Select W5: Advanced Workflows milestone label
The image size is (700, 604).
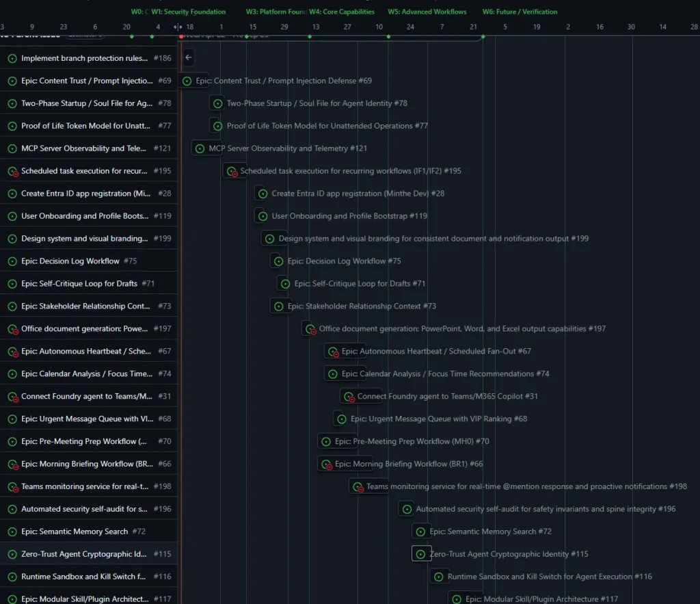pyautogui.click(x=427, y=12)
